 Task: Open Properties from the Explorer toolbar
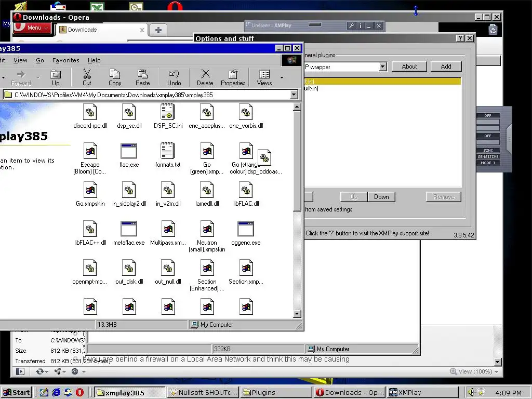point(233,77)
